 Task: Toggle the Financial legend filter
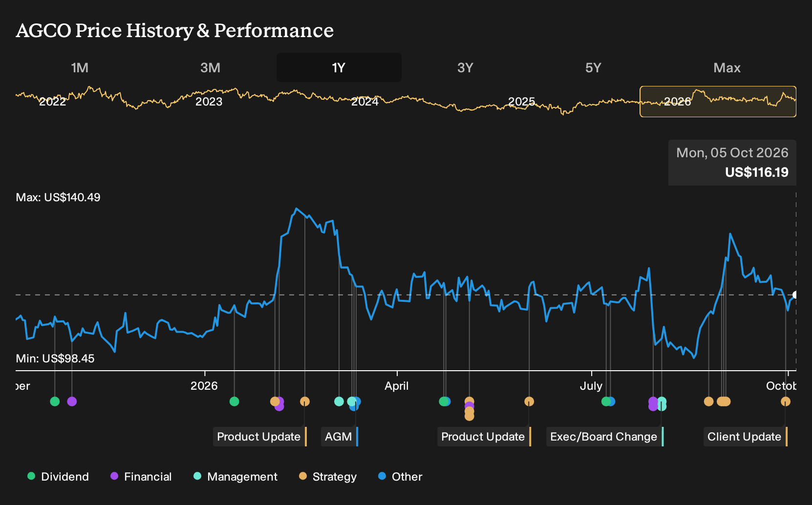pos(141,477)
